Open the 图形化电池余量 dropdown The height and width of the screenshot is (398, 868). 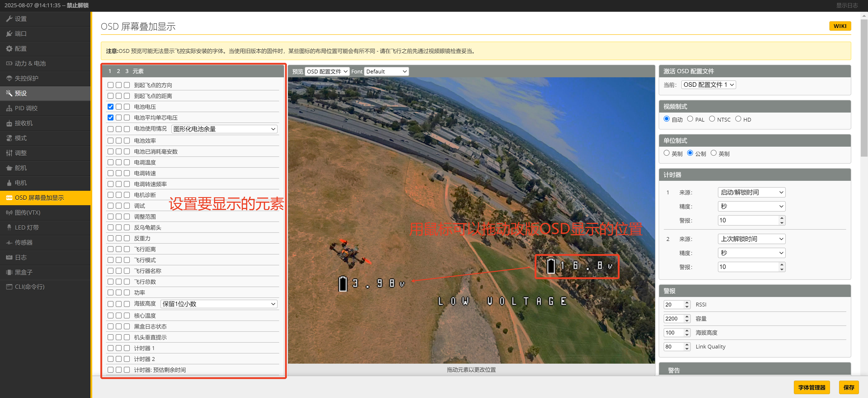point(224,129)
